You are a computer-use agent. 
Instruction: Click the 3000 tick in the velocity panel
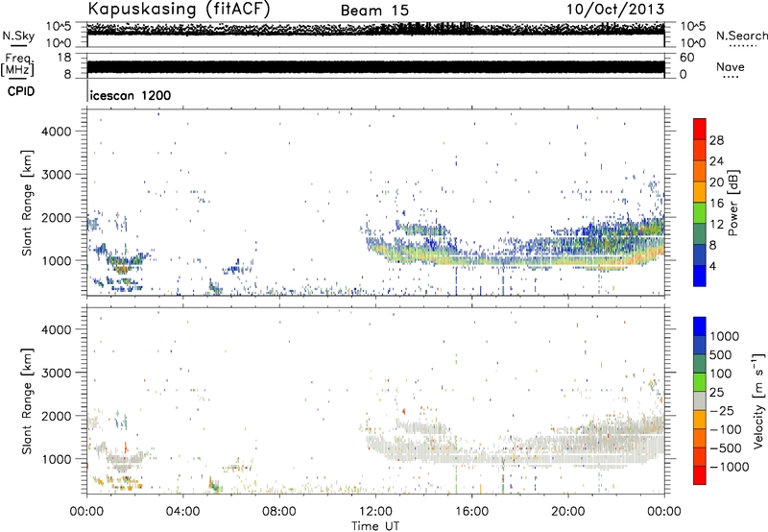click(x=56, y=373)
